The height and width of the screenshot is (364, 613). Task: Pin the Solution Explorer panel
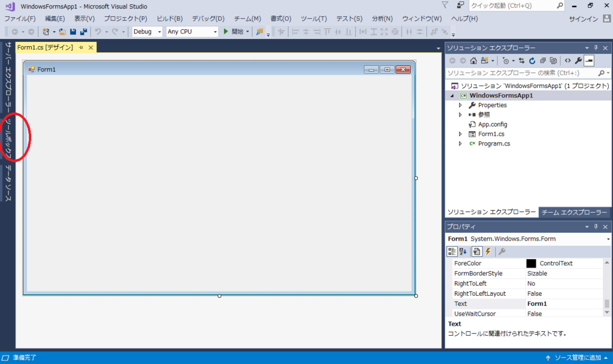[596, 48]
